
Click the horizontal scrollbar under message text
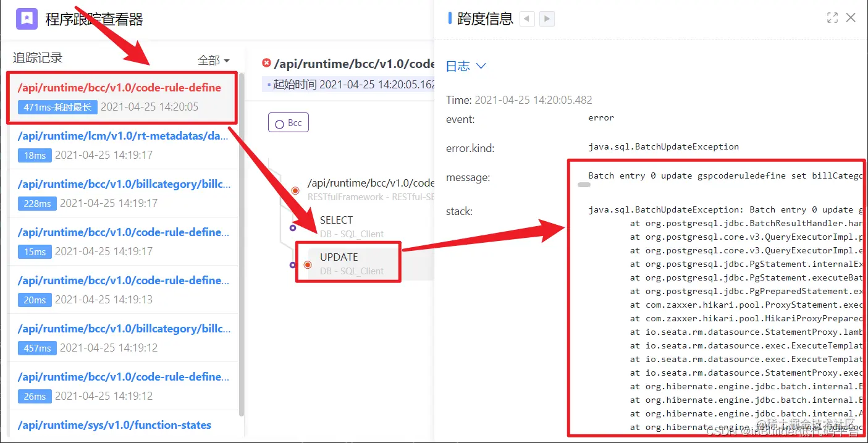[584, 184]
